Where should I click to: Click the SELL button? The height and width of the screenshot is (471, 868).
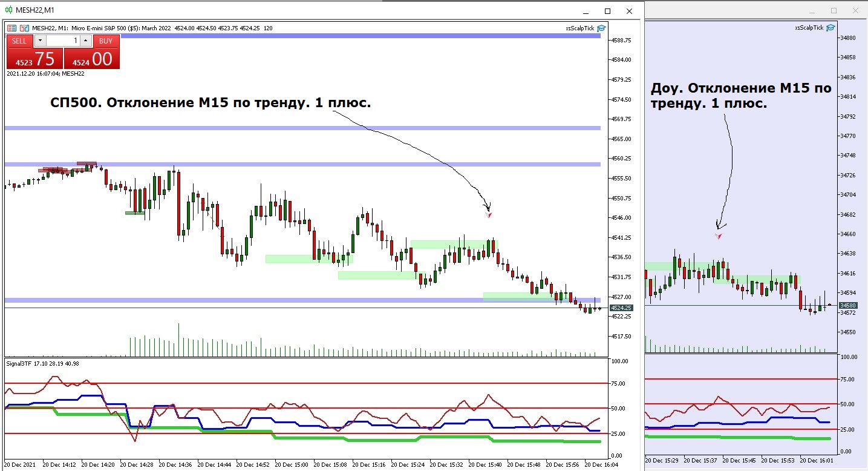[x=20, y=41]
